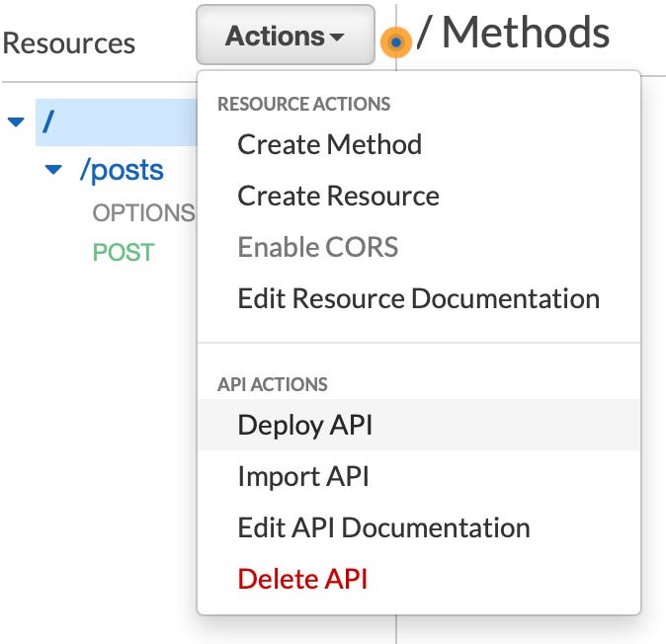The image size is (666, 644).
Task: Collapse the /posts resource arrow
Action: point(53,171)
